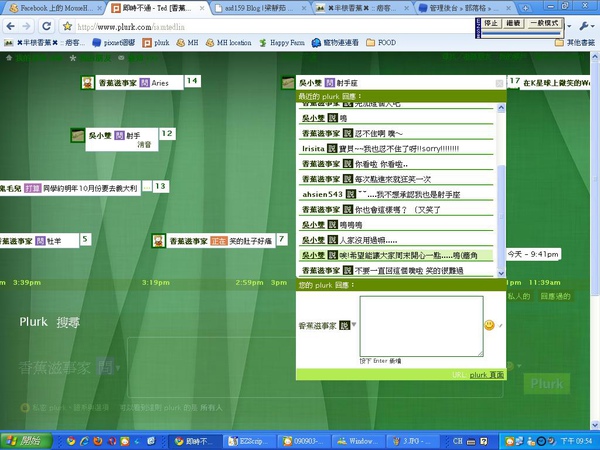
Task: Click the Iristita reply row in responses
Action: click(x=396, y=148)
